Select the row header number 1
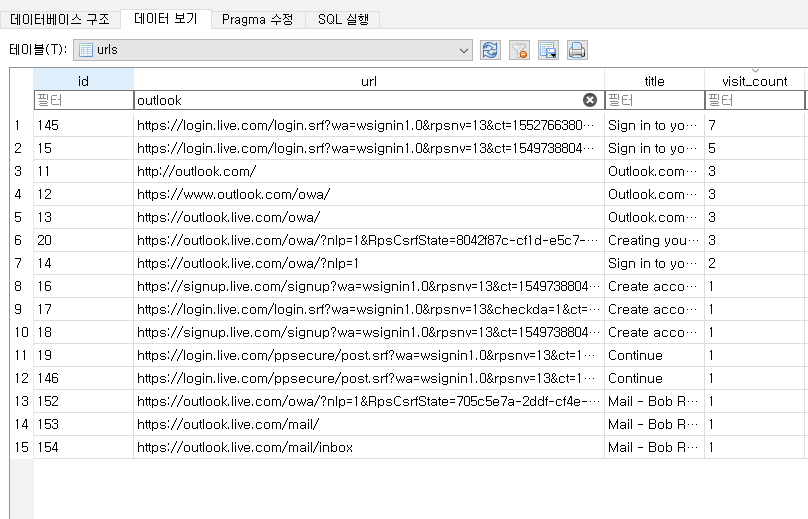 pyautogui.click(x=22, y=125)
